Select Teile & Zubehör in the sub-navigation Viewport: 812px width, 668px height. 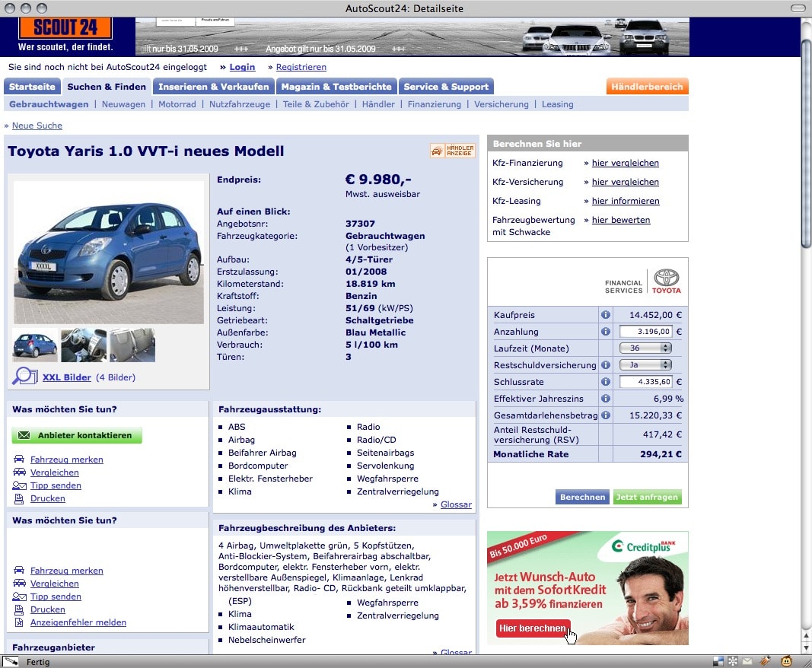pyautogui.click(x=316, y=104)
